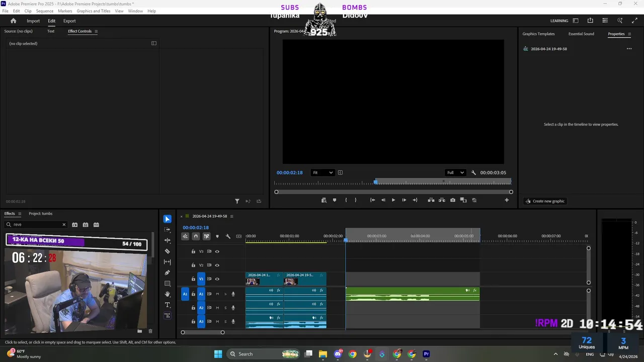Toggle lock on track V3
The height and width of the screenshot is (362, 644).
pos(193,251)
